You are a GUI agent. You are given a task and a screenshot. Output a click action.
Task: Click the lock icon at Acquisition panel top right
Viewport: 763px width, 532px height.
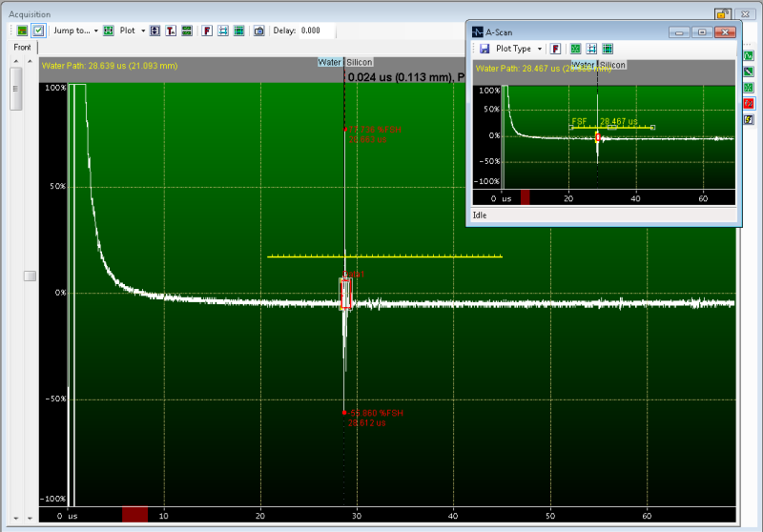point(723,14)
